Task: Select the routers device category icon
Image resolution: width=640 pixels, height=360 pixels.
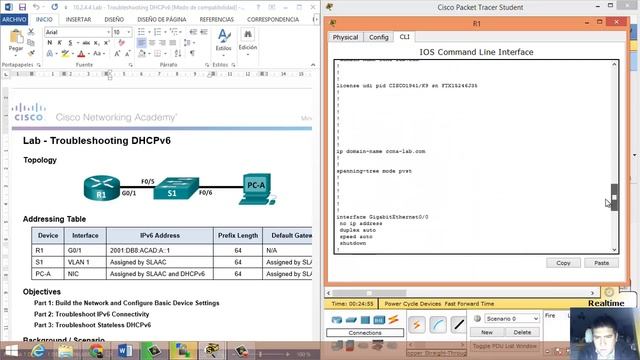Action: pos(337,320)
